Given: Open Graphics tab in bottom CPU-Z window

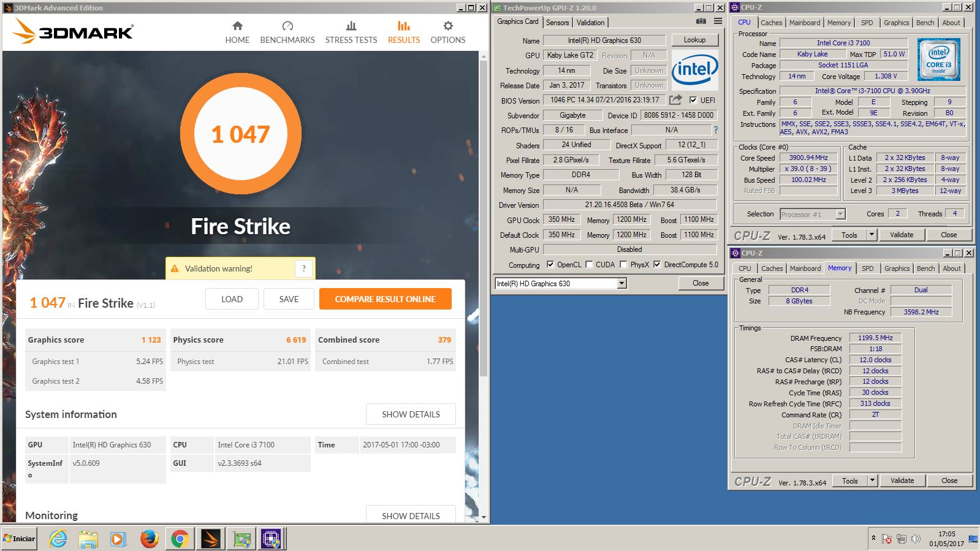Looking at the screenshot, I should point(897,268).
